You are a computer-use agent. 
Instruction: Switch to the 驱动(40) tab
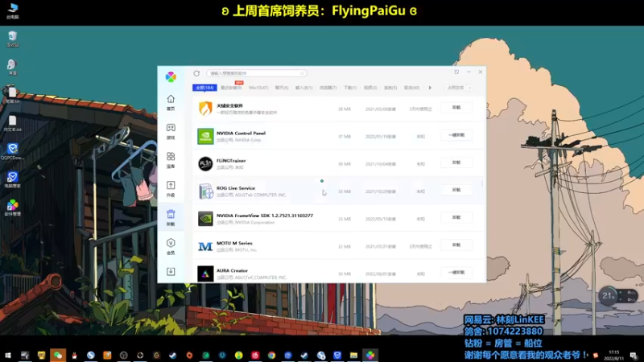(x=411, y=88)
